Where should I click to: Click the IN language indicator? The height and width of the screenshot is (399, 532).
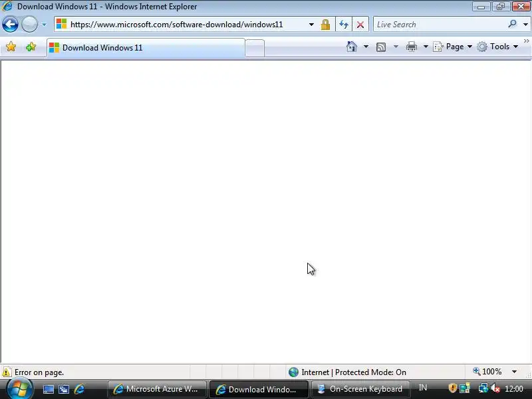[x=423, y=388]
